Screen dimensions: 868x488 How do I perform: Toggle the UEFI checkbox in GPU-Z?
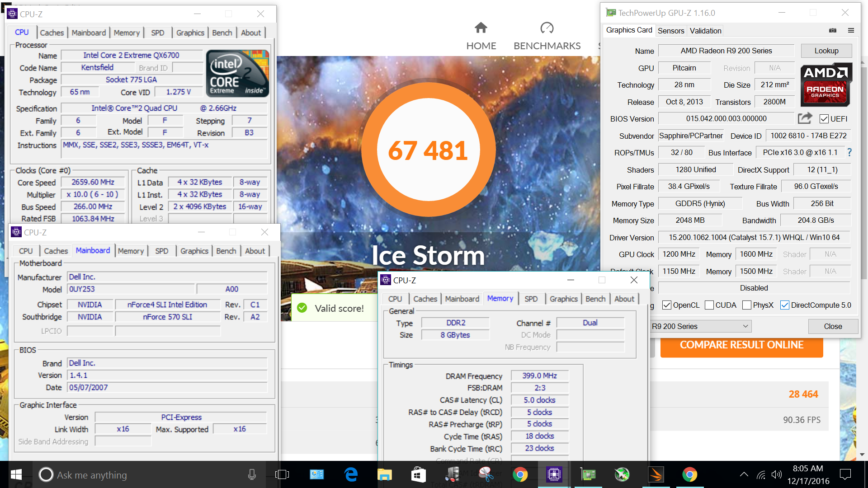point(824,119)
